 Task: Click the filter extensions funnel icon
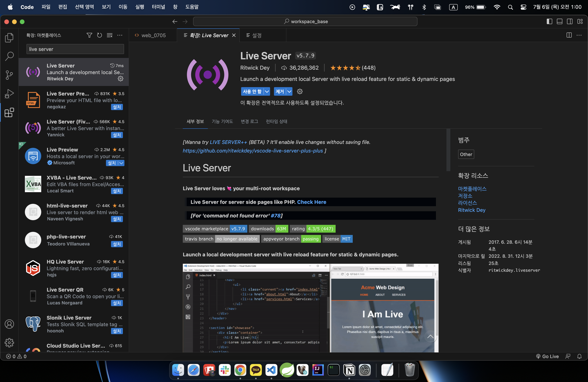tap(89, 35)
